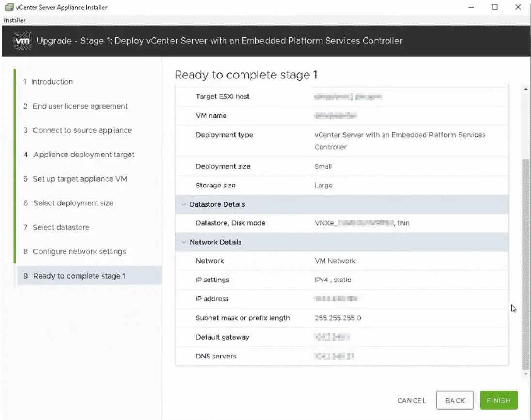Image resolution: width=531 pixels, height=420 pixels.
Task: Click the vertical scrollbar thumb
Action: [x=525, y=264]
